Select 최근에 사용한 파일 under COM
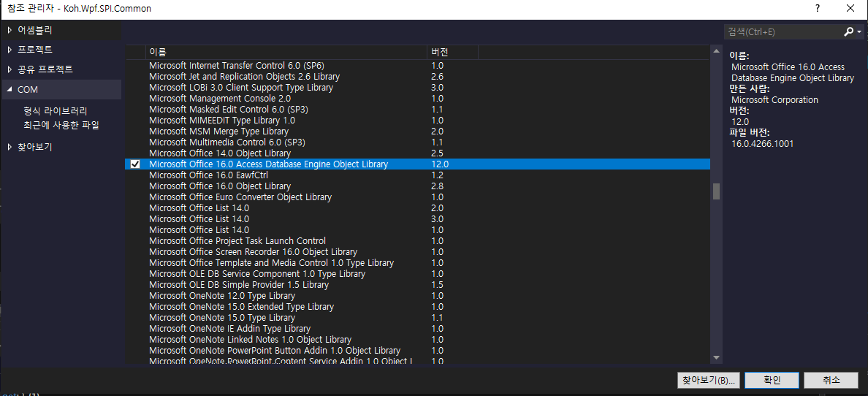This screenshot has height=396, width=868. click(x=61, y=125)
